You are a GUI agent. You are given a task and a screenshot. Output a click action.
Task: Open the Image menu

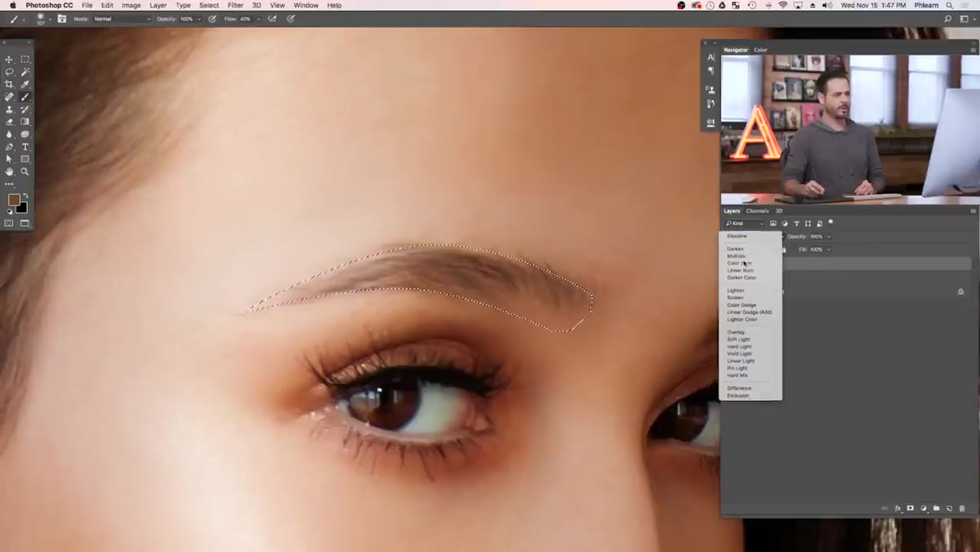coord(131,6)
